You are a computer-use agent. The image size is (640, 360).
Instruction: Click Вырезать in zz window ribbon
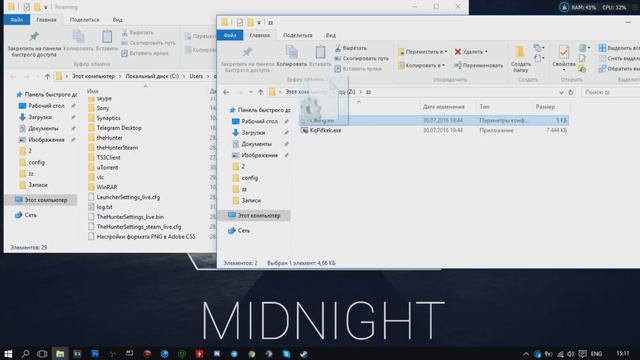pyautogui.click(x=351, y=48)
